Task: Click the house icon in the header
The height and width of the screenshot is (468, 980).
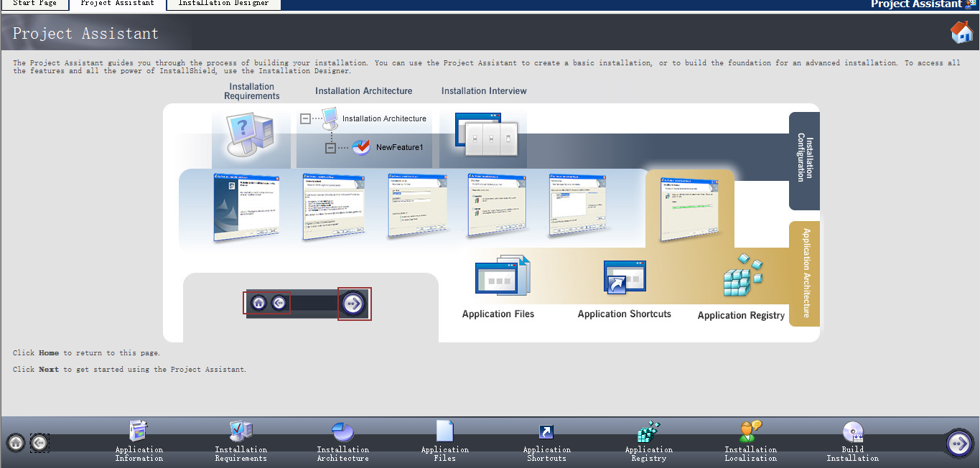Action: pyautogui.click(x=961, y=32)
